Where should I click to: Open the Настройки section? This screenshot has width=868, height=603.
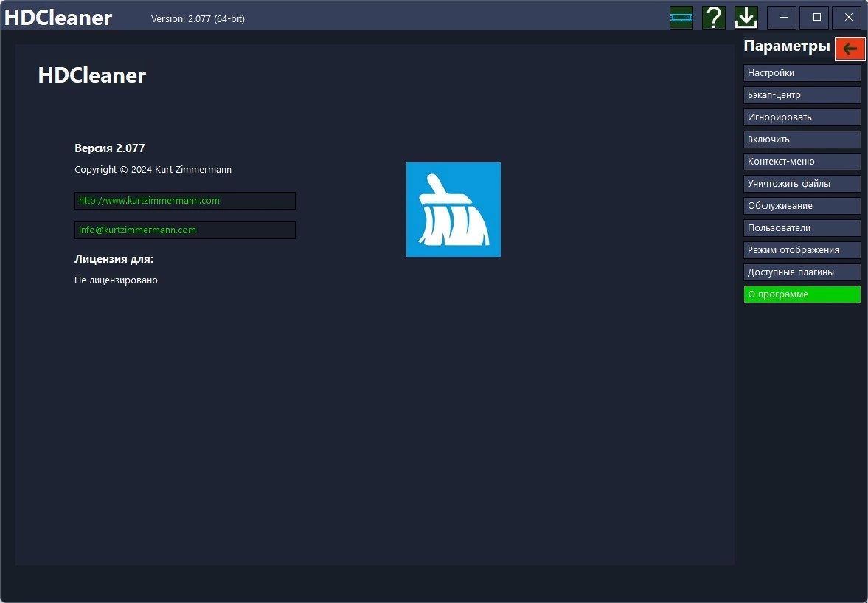[802, 72]
